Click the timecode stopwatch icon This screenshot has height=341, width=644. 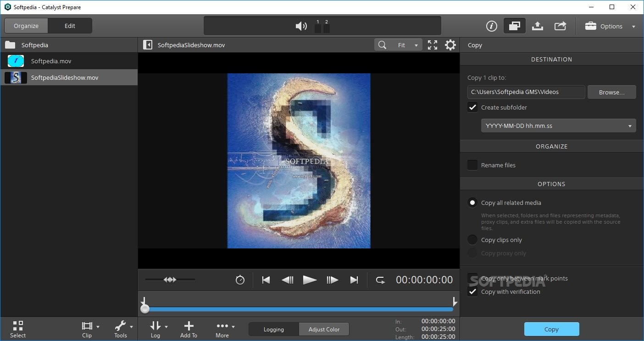pos(240,280)
